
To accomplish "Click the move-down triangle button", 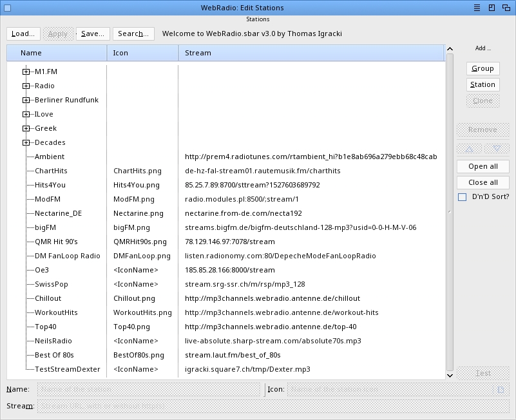I will coord(497,149).
